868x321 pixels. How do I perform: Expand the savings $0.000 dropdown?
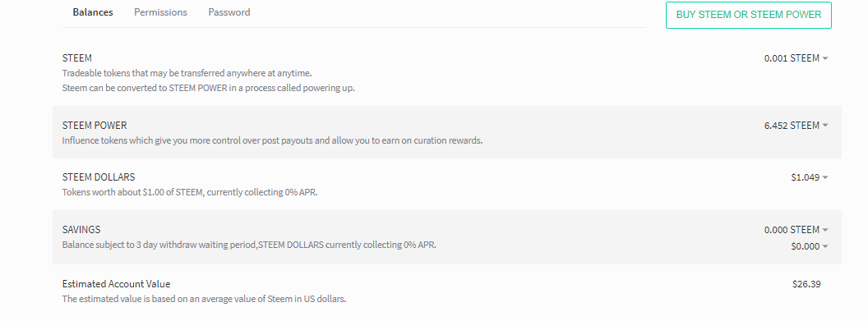point(810,246)
